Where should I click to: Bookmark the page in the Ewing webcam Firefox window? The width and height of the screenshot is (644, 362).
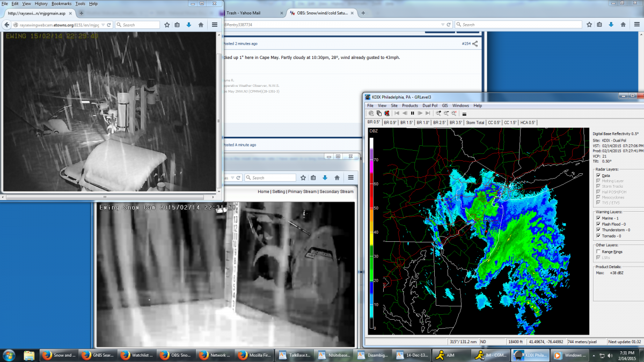pyautogui.click(x=167, y=25)
